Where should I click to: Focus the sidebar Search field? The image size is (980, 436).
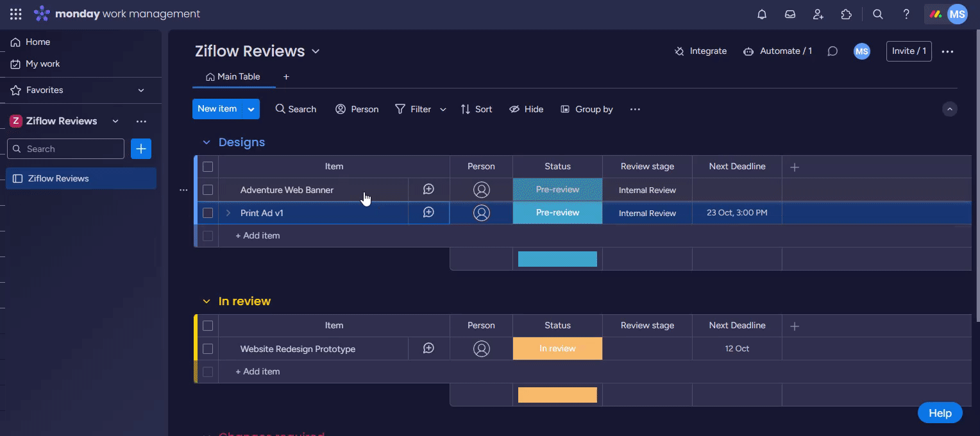65,149
